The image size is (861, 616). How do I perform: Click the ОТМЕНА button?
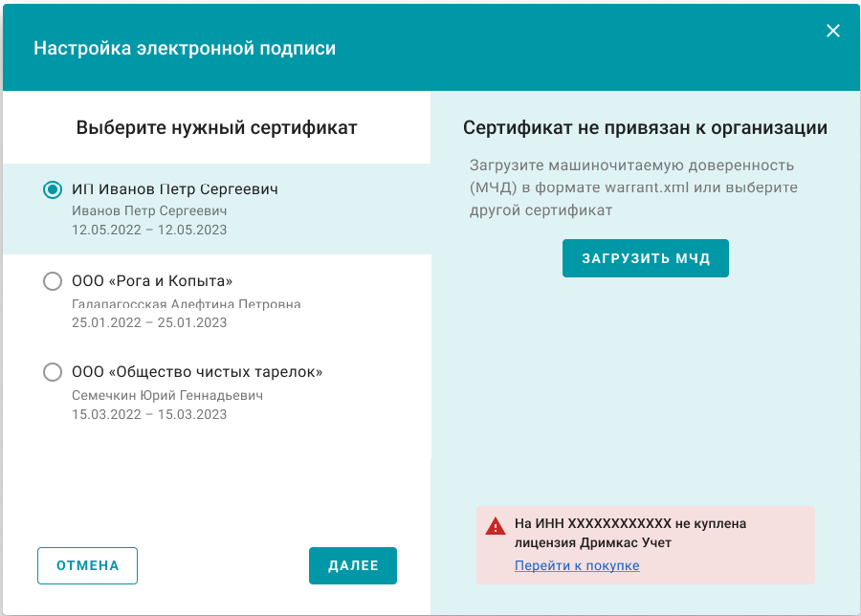[x=87, y=565]
